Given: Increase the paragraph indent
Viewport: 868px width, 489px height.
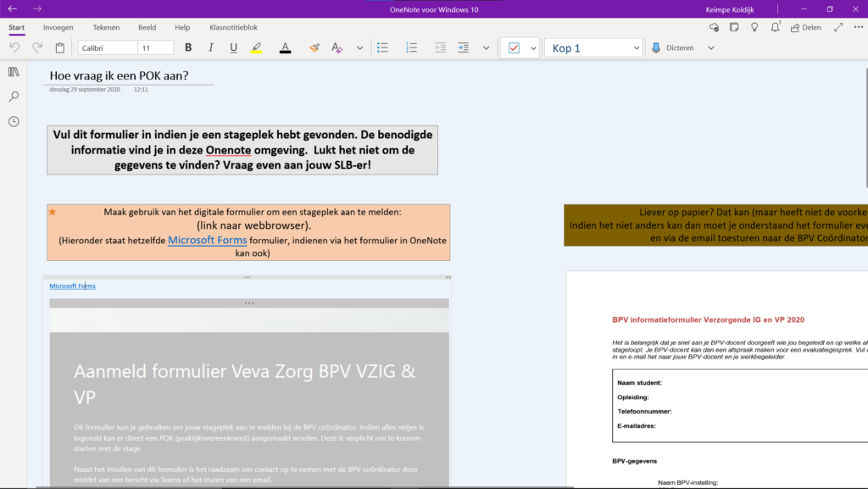Looking at the screenshot, I should (x=463, y=48).
